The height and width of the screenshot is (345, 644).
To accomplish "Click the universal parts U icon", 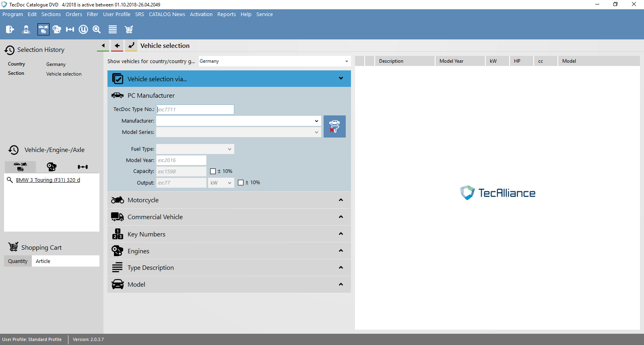I will pos(83,29).
